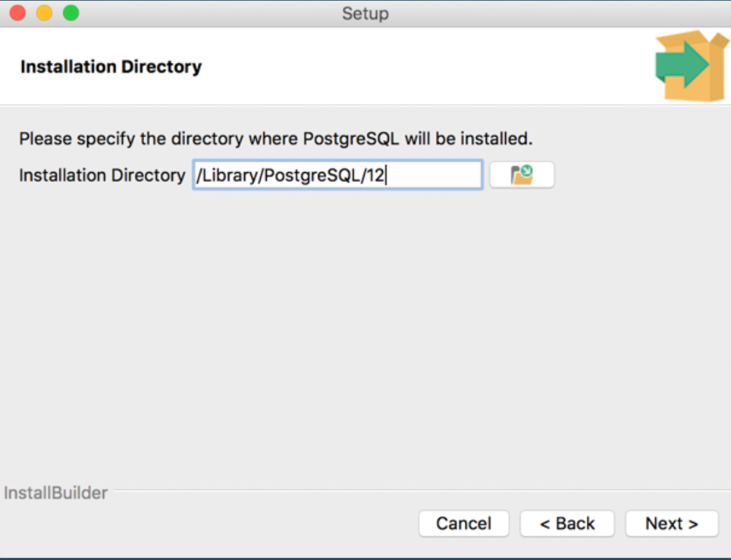This screenshot has height=560, width=731.
Task: Go back using the < Back button
Action: coord(566,523)
